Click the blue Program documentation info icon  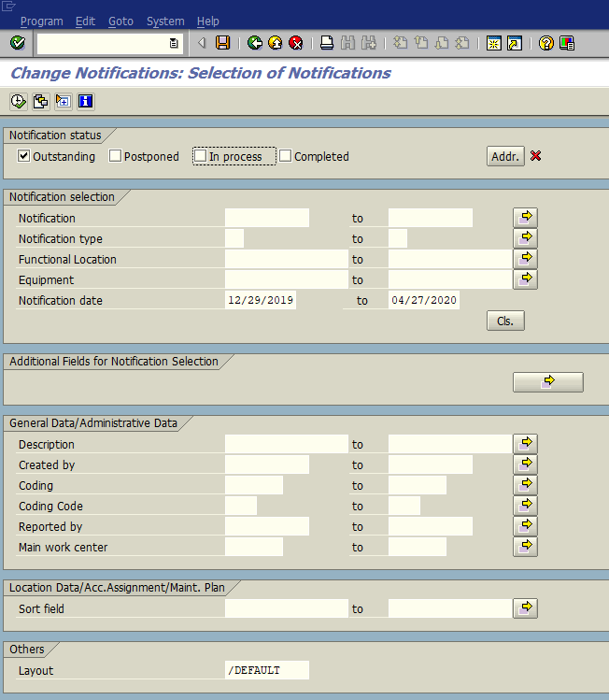point(86,101)
